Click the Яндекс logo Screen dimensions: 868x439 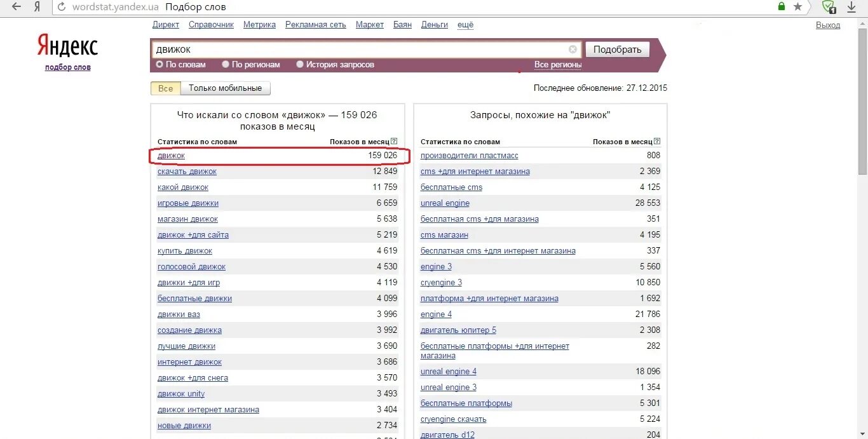pyautogui.click(x=67, y=46)
